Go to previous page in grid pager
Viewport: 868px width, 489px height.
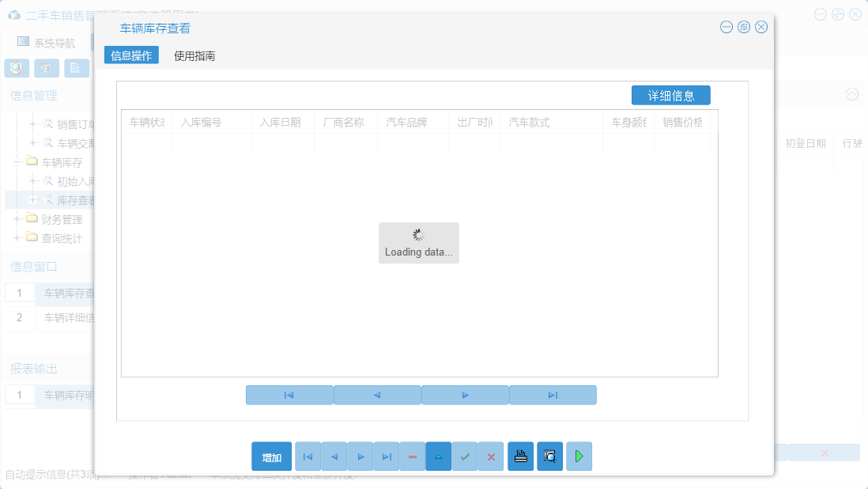tap(377, 395)
